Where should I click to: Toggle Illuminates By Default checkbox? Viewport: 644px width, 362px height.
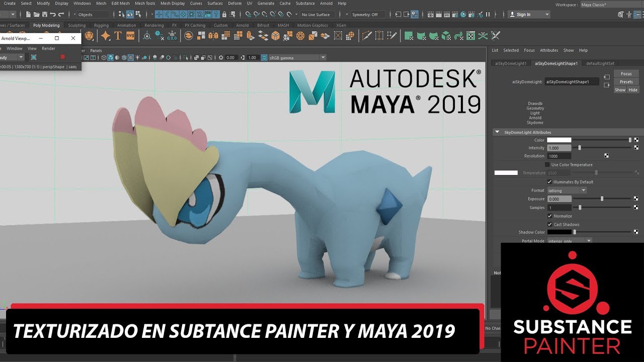[x=549, y=182]
